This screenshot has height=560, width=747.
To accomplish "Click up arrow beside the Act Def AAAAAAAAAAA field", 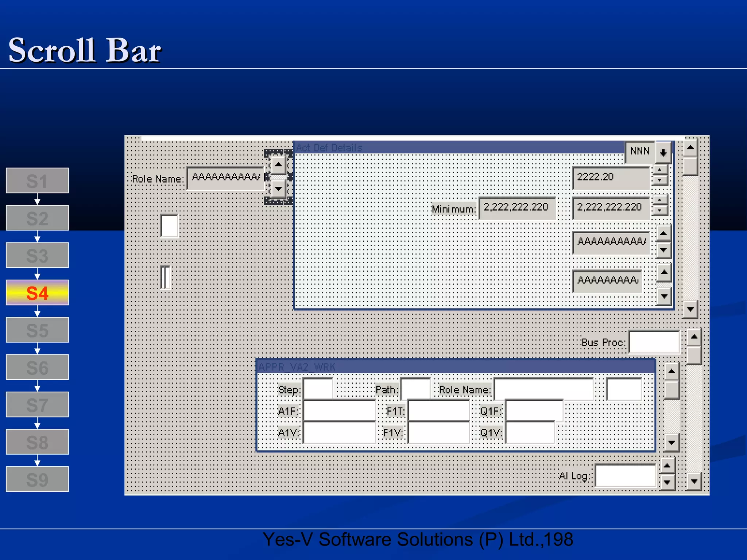I will click(664, 233).
